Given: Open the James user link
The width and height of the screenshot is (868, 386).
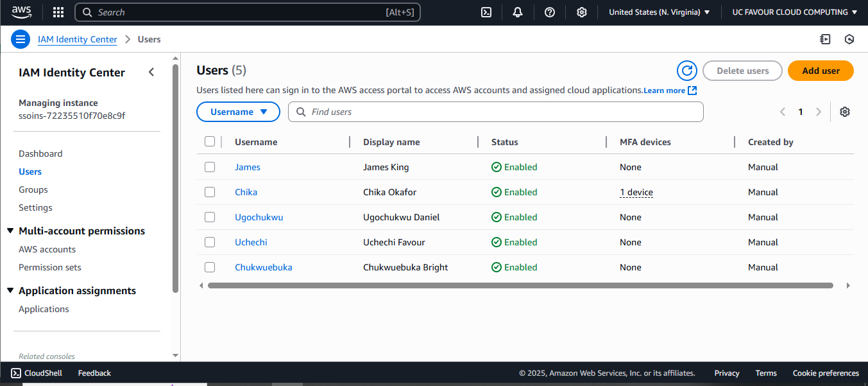Looking at the screenshot, I should pos(248,167).
